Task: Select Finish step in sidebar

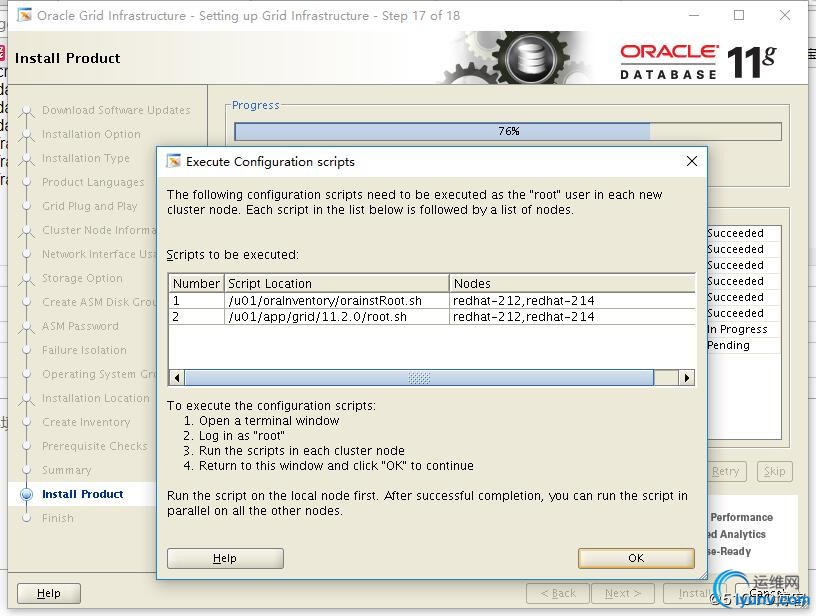Action: [x=58, y=518]
